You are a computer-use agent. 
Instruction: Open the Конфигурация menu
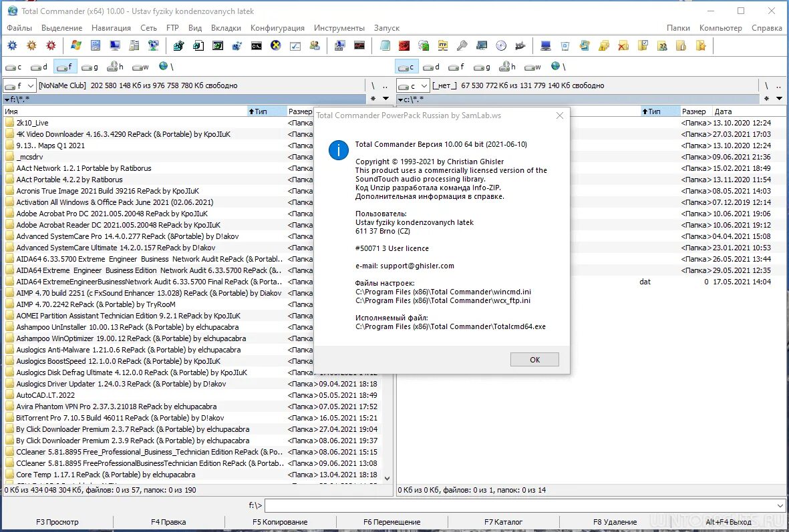(277, 28)
